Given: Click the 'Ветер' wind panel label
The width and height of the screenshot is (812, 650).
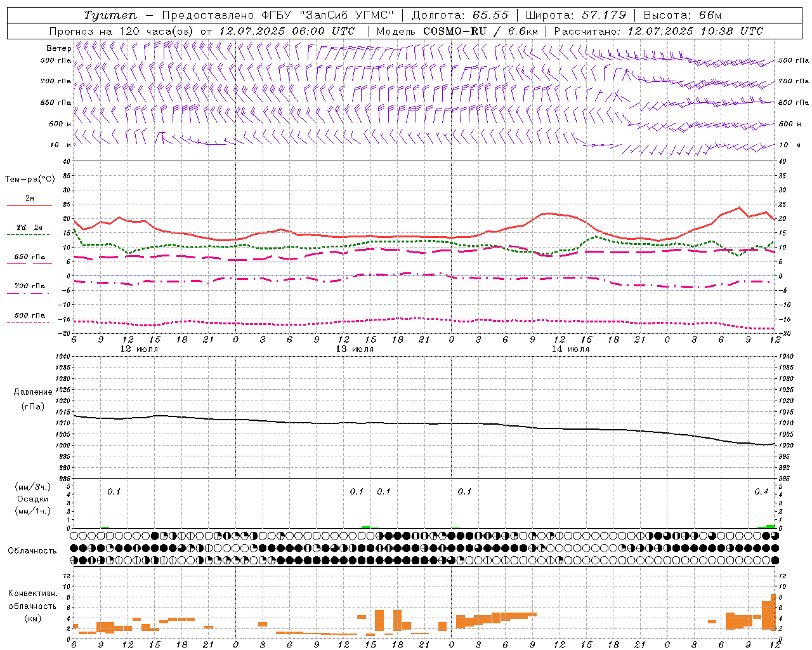Looking at the screenshot, I should pos(58,48).
